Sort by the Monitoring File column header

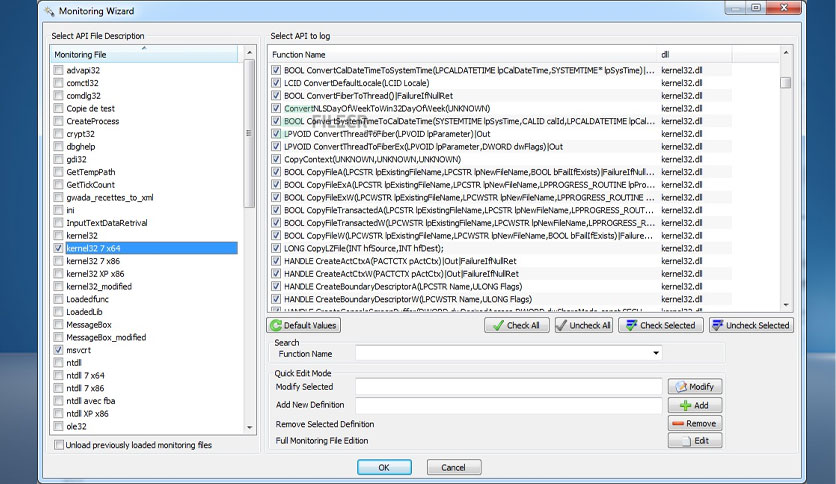coord(144,54)
